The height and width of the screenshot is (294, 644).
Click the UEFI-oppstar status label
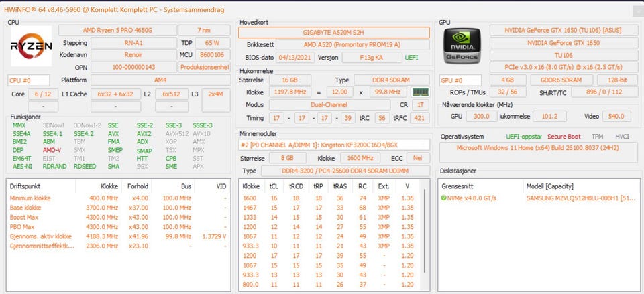tap(524, 137)
